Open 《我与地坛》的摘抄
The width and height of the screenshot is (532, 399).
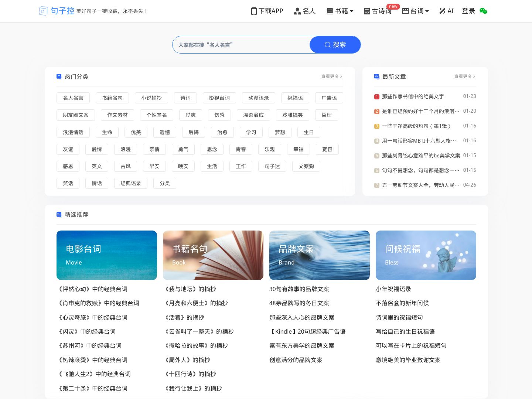[x=190, y=289]
